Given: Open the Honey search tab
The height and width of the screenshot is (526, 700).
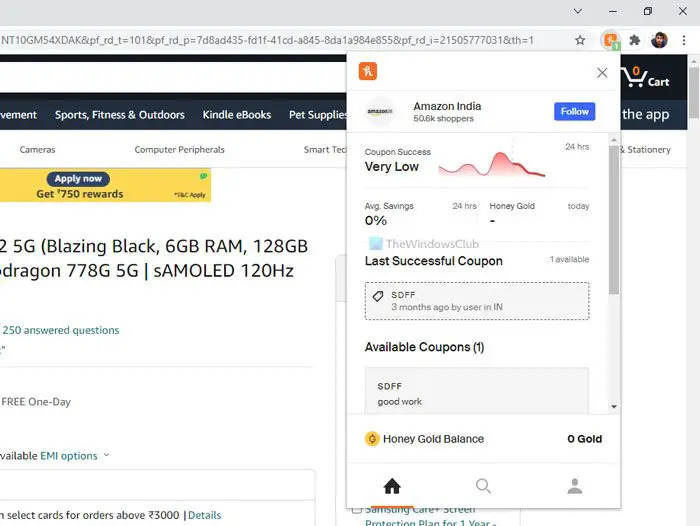Looking at the screenshot, I should pos(483,486).
